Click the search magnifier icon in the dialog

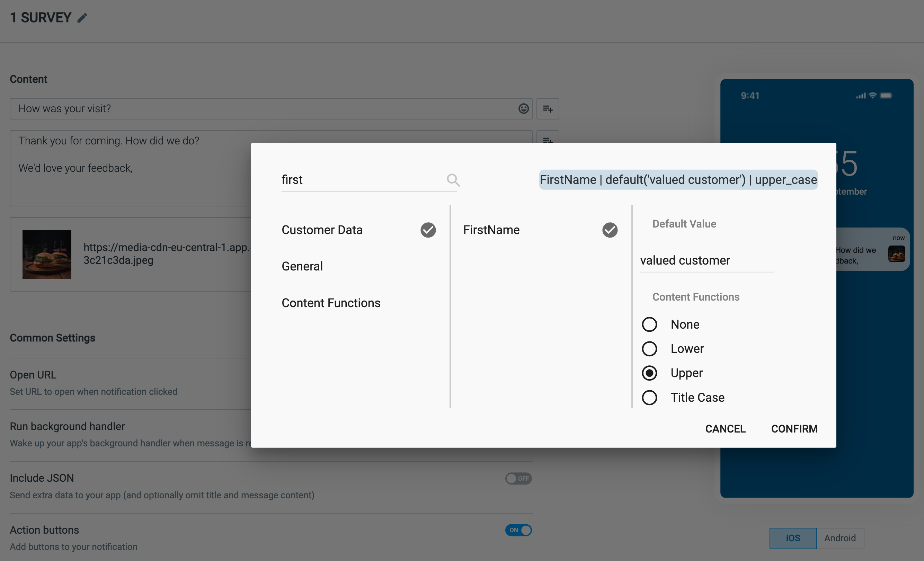453,180
